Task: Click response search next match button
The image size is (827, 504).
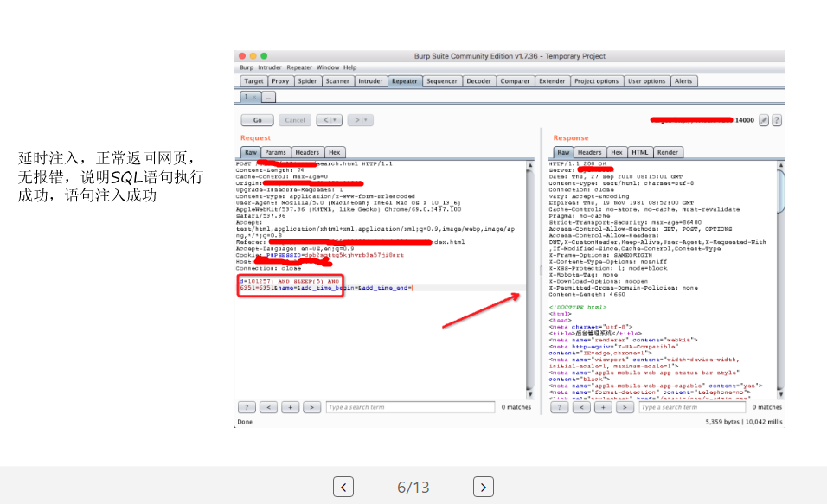Action: (625, 407)
